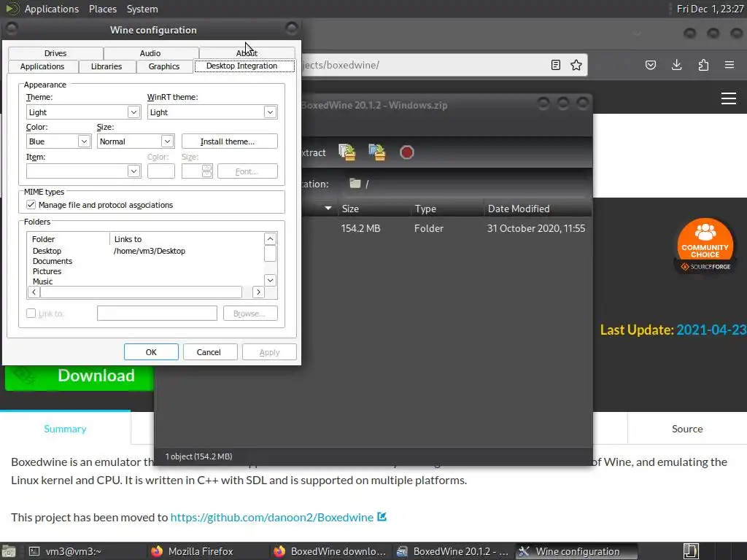Switch to the Libraries tab
The image size is (747, 560).
(107, 66)
